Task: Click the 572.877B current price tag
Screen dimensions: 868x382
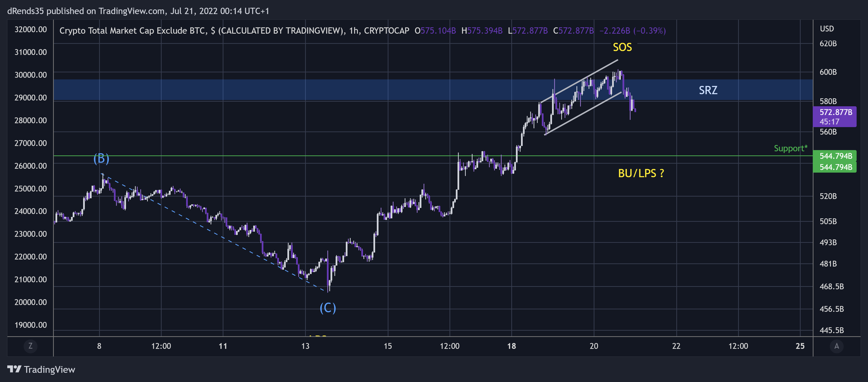Action: point(835,117)
